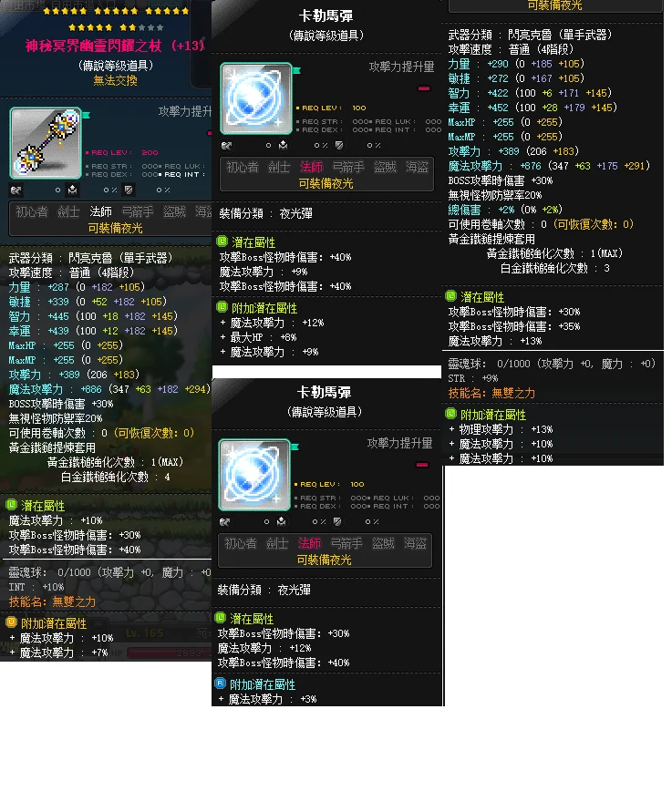Click the 可裝備夜光 label on upper orb tooltip
The height and width of the screenshot is (812, 672).
(326, 183)
